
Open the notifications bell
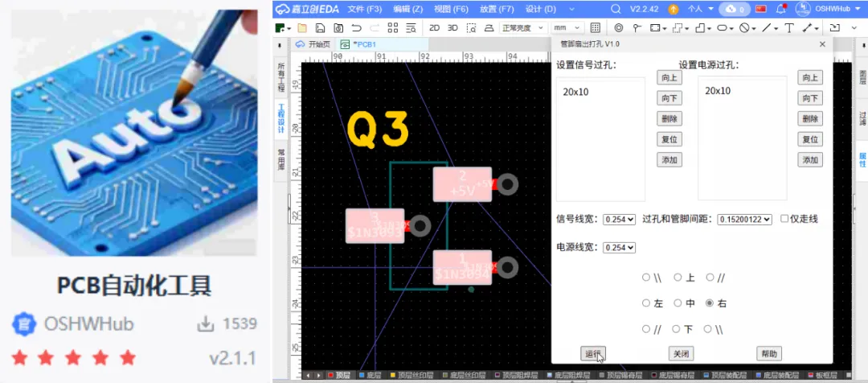781,8
